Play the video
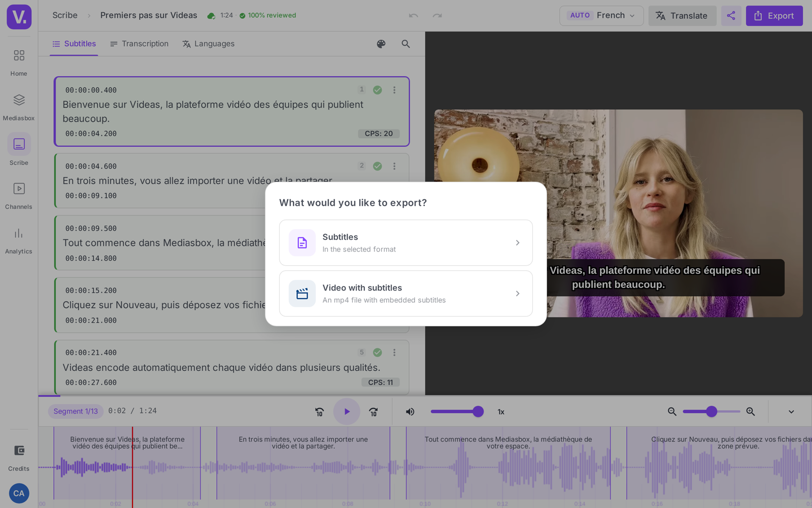Image resolution: width=812 pixels, height=508 pixels. pyautogui.click(x=347, y=411)
